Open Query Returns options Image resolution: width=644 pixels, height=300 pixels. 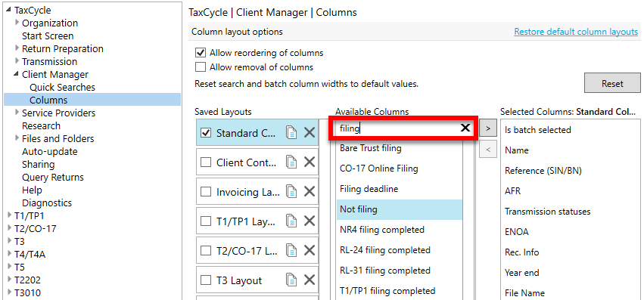[52, 178]
